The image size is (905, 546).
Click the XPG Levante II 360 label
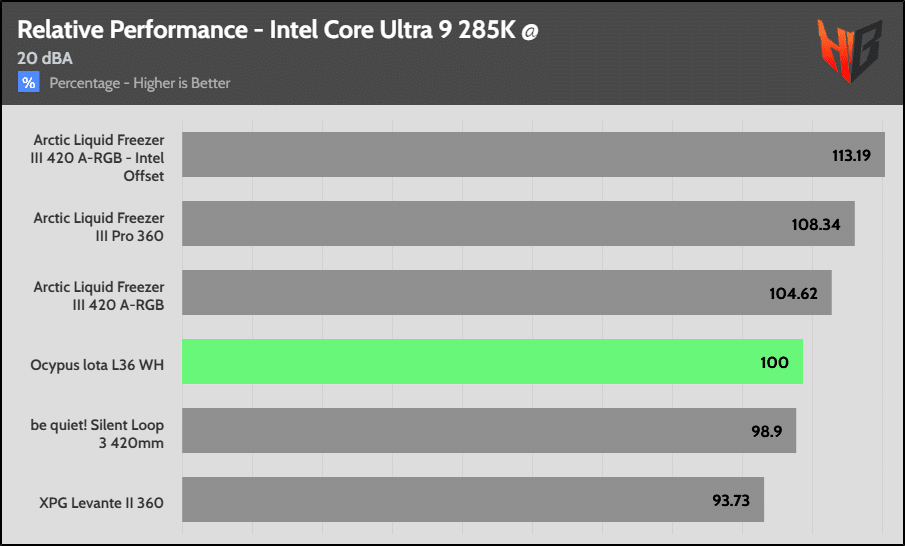coord(102,503)
